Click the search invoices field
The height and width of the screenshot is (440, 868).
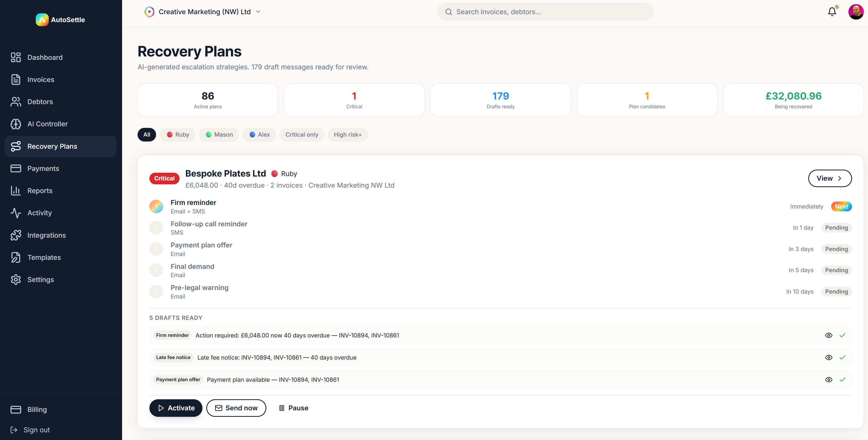(x=545, y=11)
